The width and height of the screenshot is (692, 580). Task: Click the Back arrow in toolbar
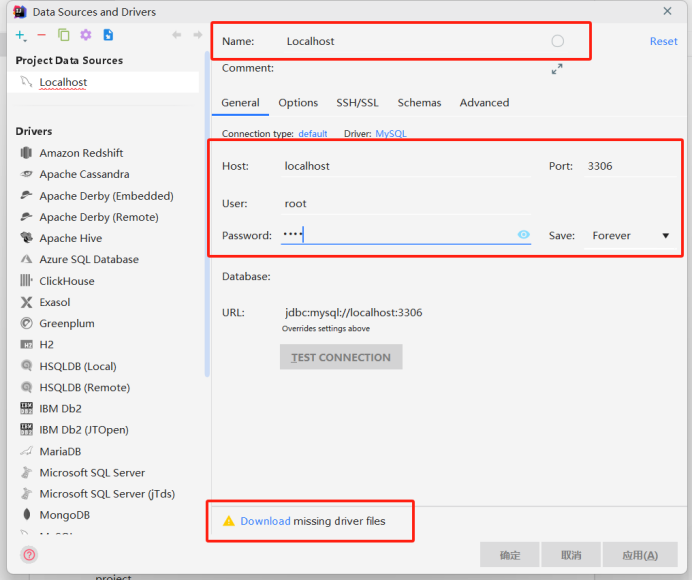pyautogui.click(x=177, y=35)
